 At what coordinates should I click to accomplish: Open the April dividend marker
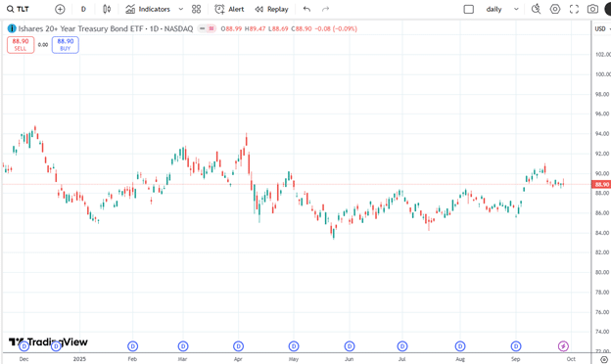[239, 345]
